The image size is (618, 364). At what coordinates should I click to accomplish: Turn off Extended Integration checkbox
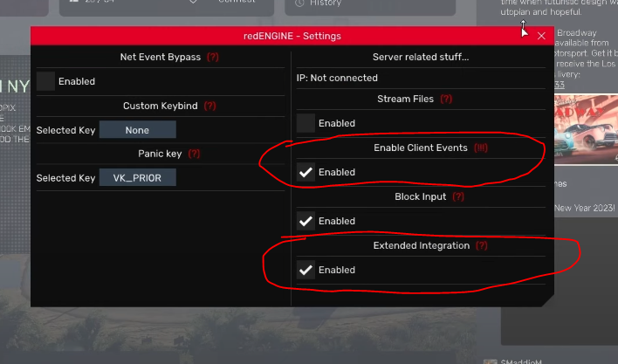pyautogui.click(x=306, y=270)
